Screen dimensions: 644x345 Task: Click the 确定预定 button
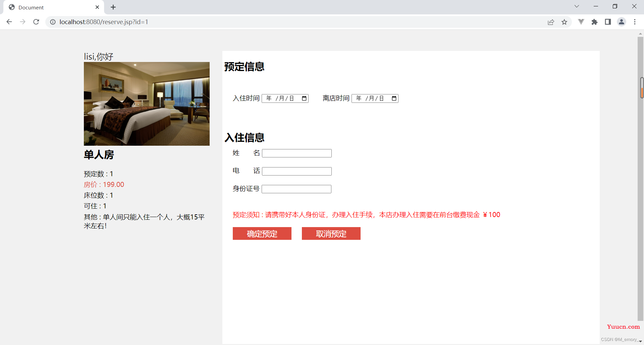click(x=262, y=233)
